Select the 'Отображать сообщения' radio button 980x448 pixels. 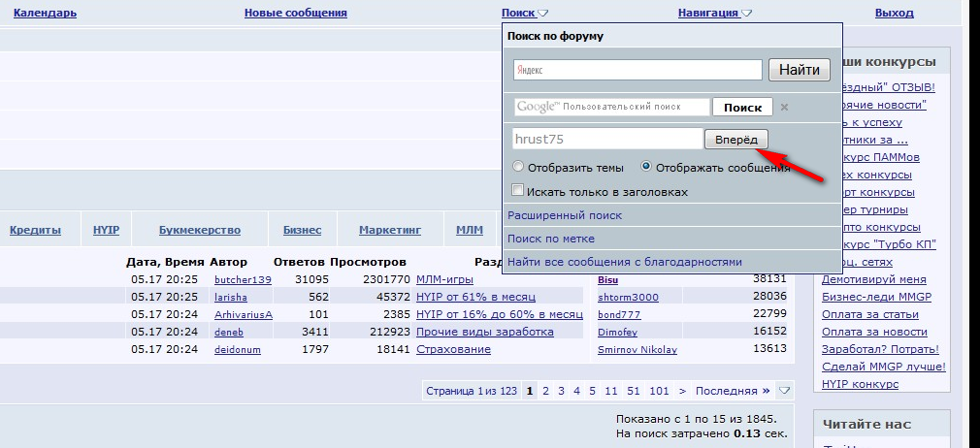pyautogui.click(x=646, y=167)
